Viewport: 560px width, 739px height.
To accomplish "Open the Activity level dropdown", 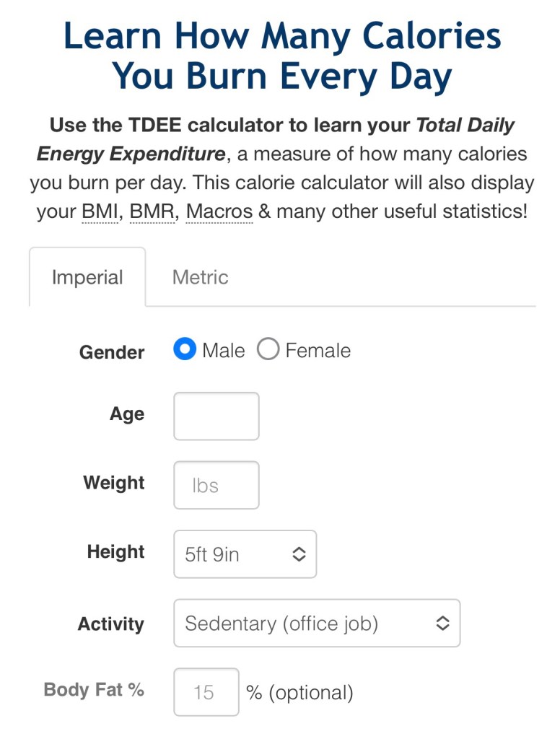I will 316,623.
